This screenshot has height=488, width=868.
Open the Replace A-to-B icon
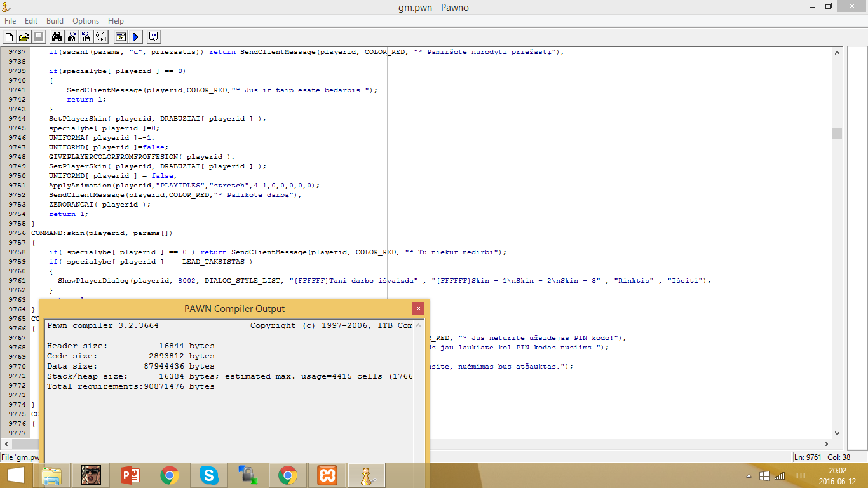(x=101, y=36)
